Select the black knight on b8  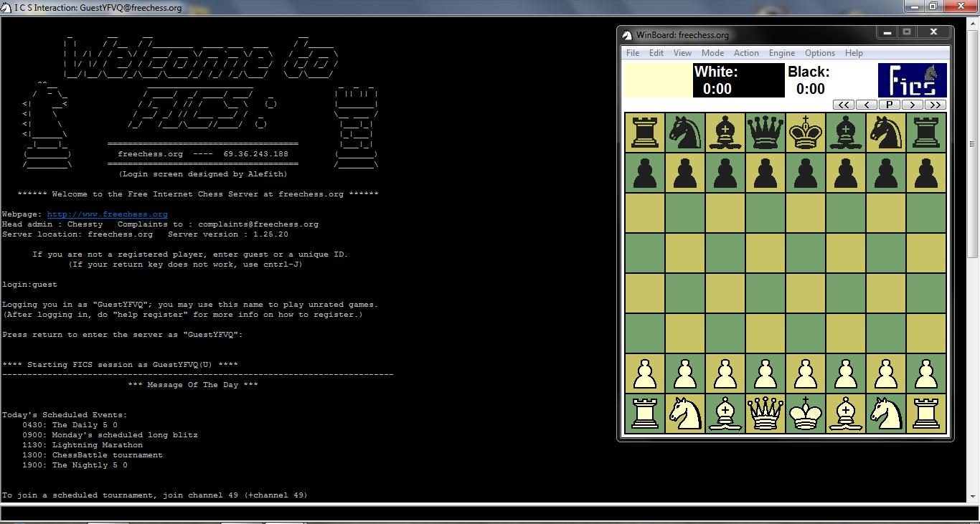point(684,133)
